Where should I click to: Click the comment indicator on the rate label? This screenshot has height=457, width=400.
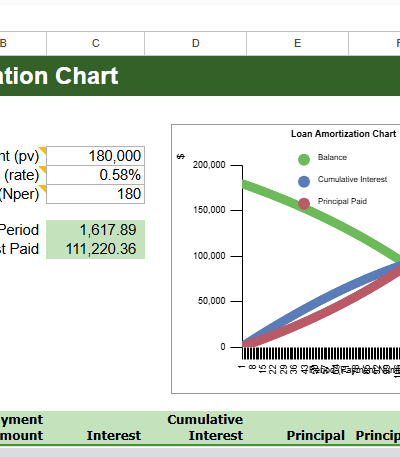click(42, 169)
